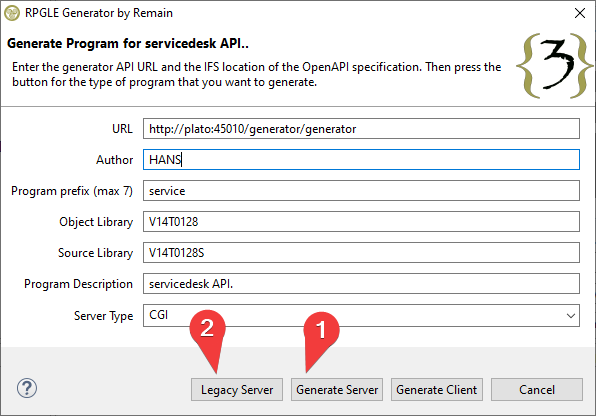Viewport: 596px width, 416px height.
Task: Expand the Server Type dropdown arrow
Action: coord(571,316)
